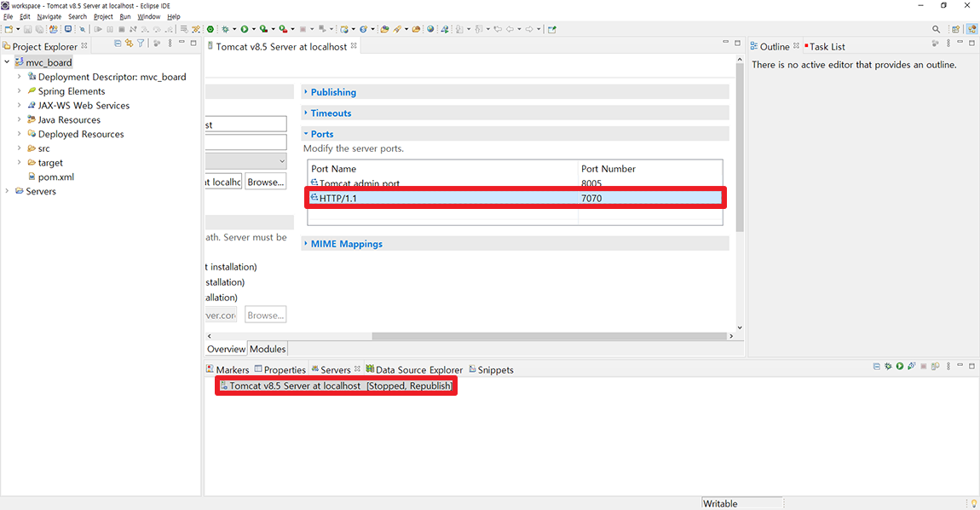Start the server with green play icon in Servers view

900,366
